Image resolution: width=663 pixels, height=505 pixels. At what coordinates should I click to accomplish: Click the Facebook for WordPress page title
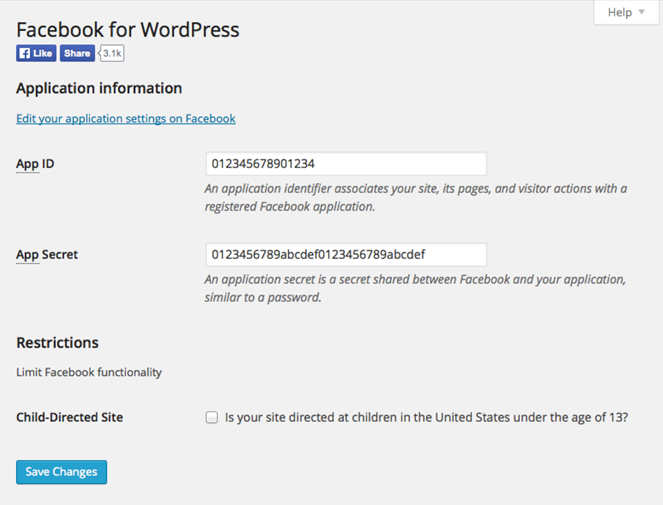128,30
